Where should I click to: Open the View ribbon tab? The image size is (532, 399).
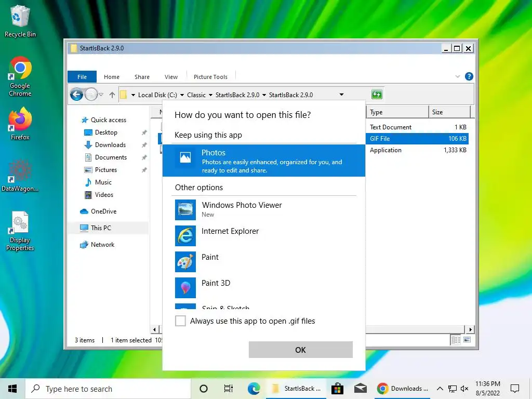pyautogui.click(x=171, y=77)
